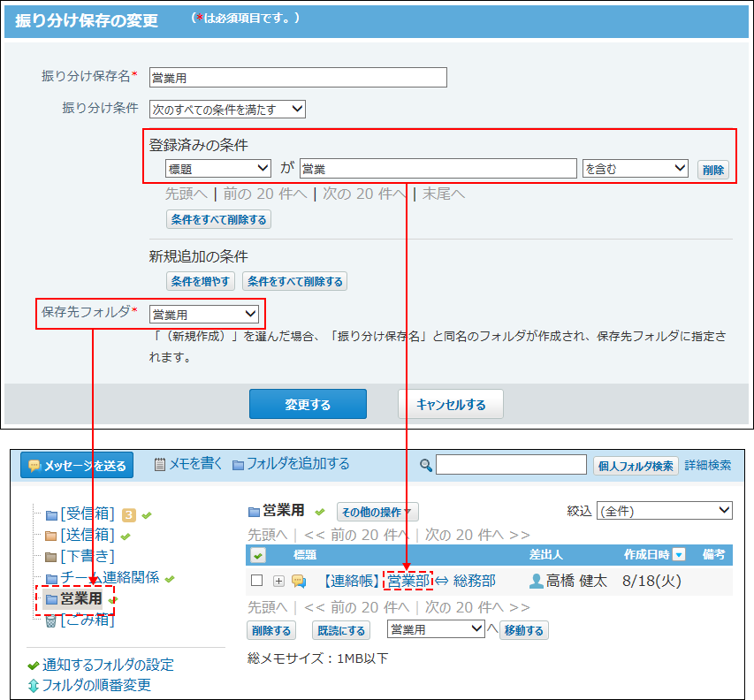
Task: Expand the 保存先フォルダ dropdown
Action: tap(203, 314)
